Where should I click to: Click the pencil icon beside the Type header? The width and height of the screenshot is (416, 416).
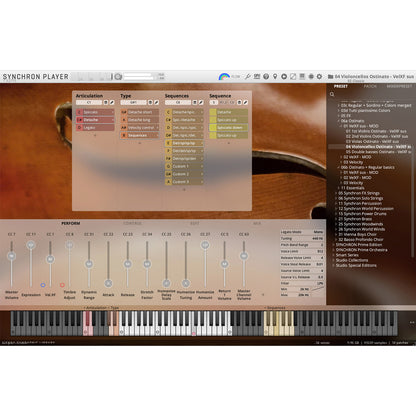156,102
